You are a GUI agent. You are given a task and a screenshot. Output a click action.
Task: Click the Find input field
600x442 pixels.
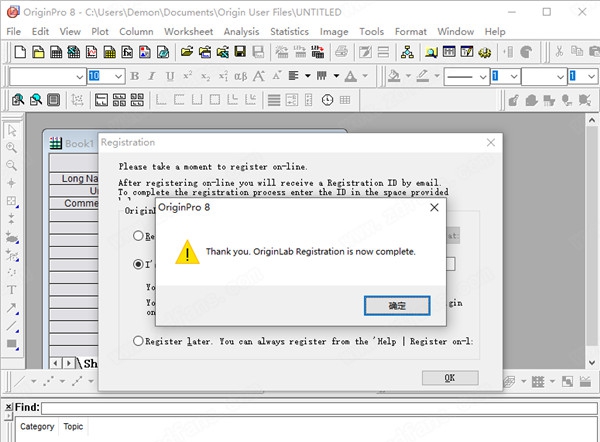pos(319,408)
